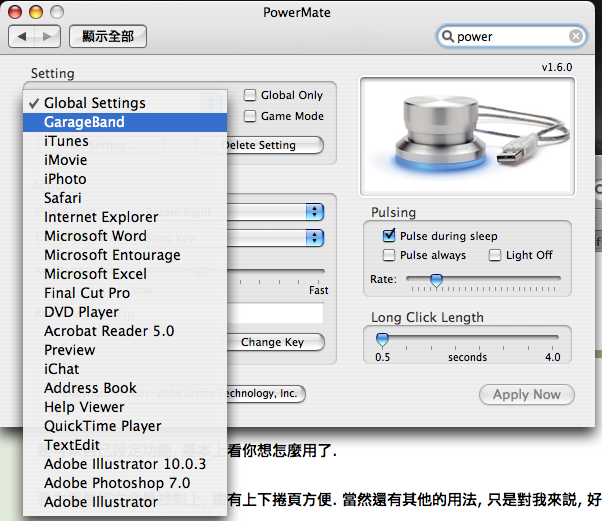
Task: Select Address Book menu entry
Action: (125, 388)
